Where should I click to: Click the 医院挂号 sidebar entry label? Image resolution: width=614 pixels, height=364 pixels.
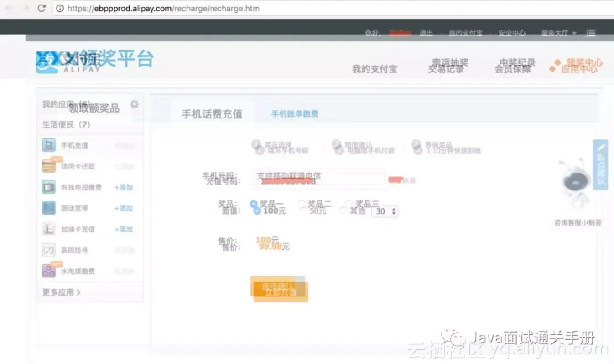coord(75,250)
